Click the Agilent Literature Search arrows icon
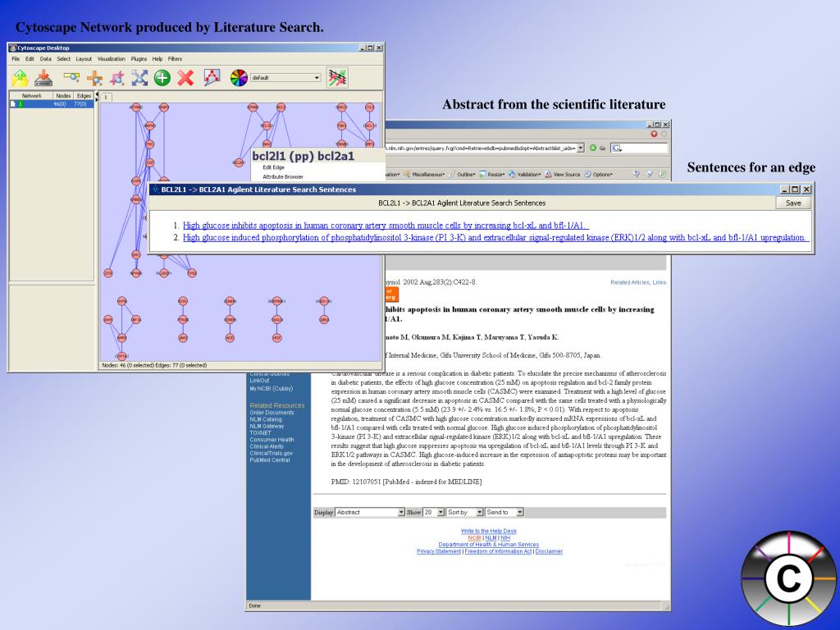 tap(337, 78)
